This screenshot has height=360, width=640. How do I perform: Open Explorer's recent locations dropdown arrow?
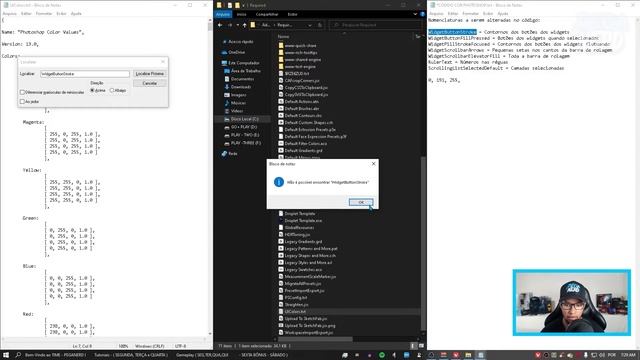tap(238, 25)
